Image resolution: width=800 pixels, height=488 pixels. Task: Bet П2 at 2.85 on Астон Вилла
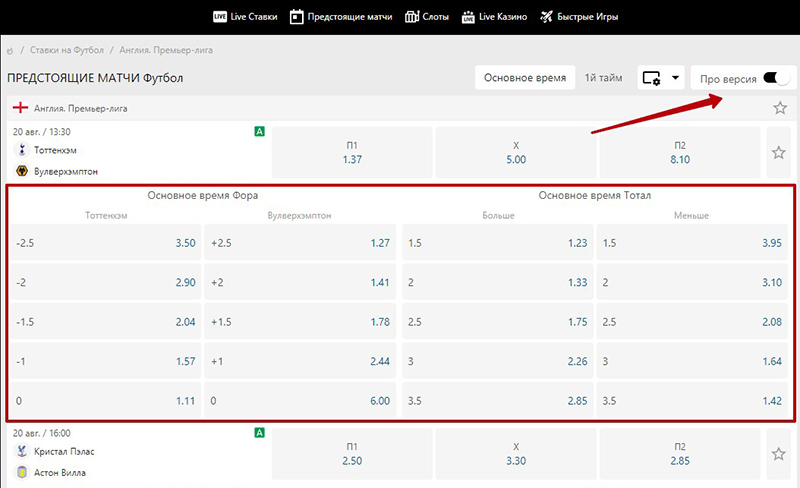[x=680, y=454]
